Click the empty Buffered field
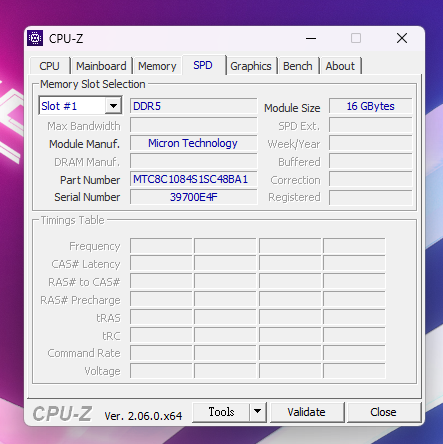The image size is (443, 444). (x=370, y=161)
